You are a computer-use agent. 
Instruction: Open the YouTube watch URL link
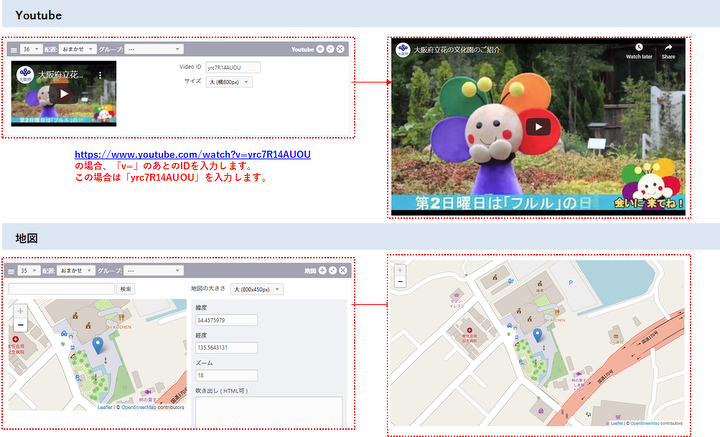point(192,156)
